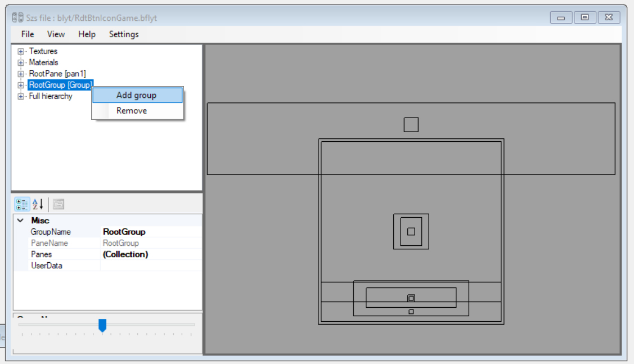Choose Add group from context menu
This screenshot has width=634, height=364.
click(x=137, y=95)
